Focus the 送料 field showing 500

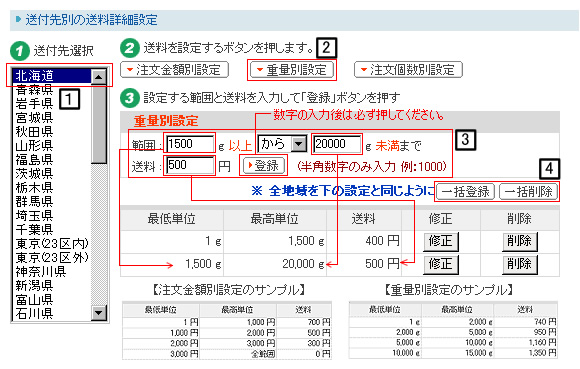click(x=190, y=165)
